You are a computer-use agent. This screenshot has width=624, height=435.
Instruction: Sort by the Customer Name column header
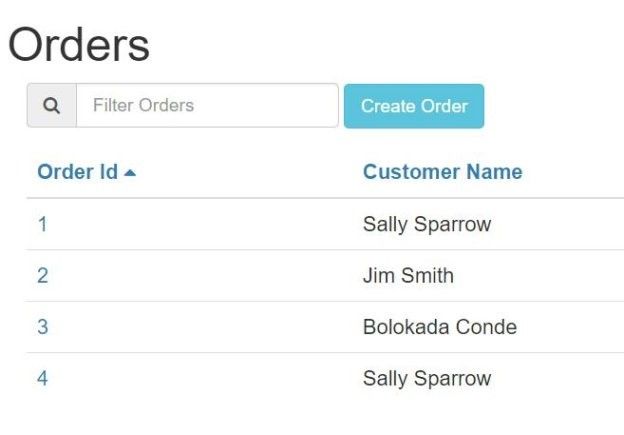point(443,172)
